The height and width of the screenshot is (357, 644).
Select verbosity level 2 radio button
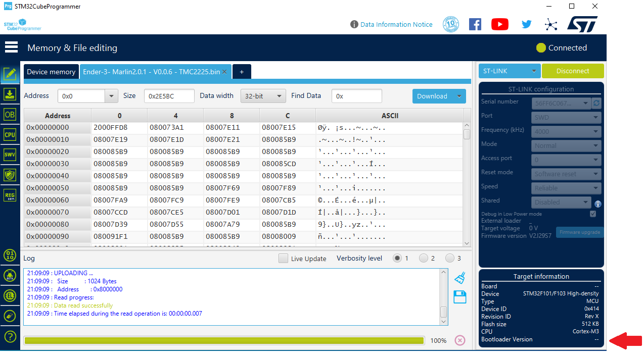coord(424,258)
